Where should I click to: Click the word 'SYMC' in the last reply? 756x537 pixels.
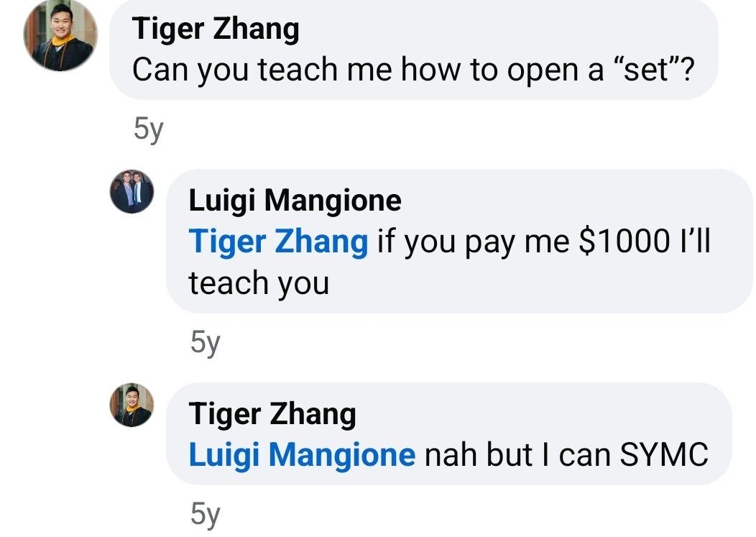click(x=664, y=454)
